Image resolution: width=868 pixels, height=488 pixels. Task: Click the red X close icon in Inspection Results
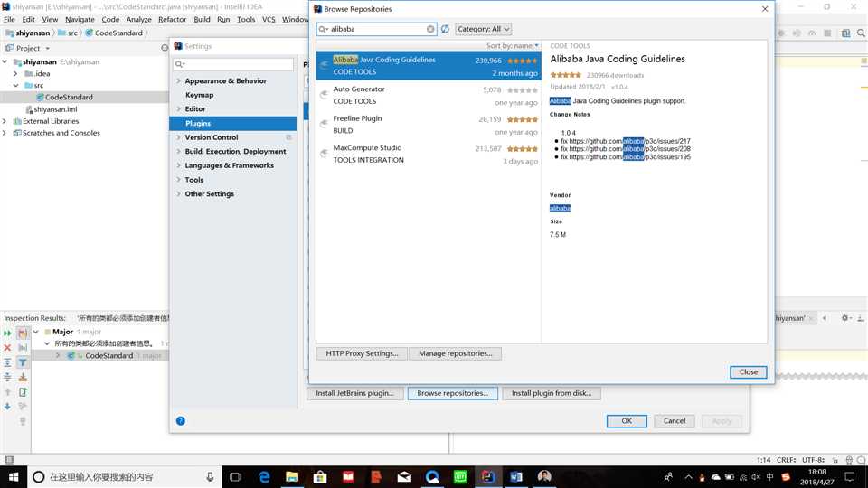(x=7, y=347)
